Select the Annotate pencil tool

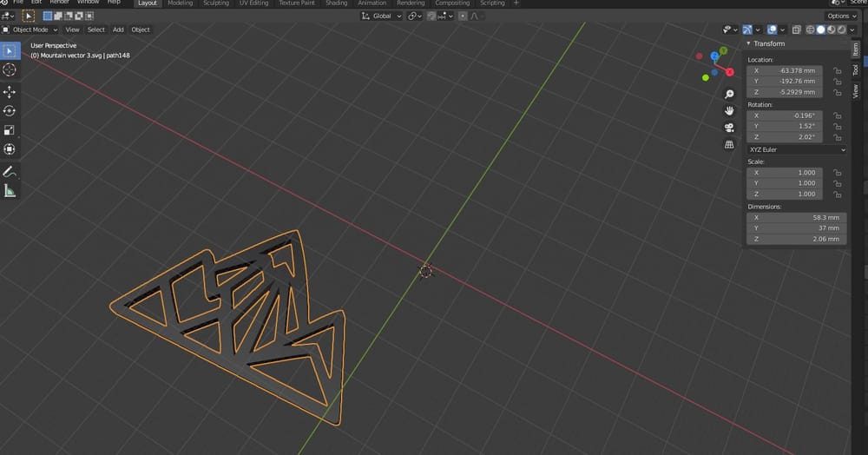[x=10, y=172]
